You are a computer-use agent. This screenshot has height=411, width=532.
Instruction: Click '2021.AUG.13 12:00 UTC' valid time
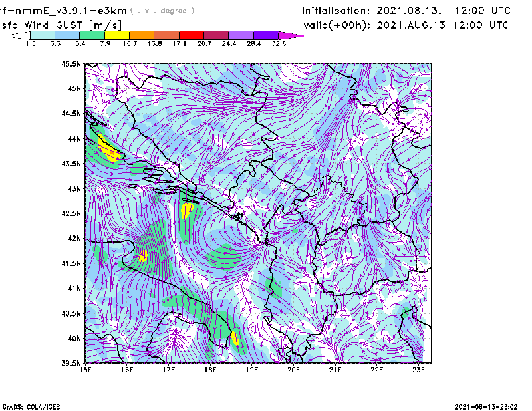tap(443, 25)
